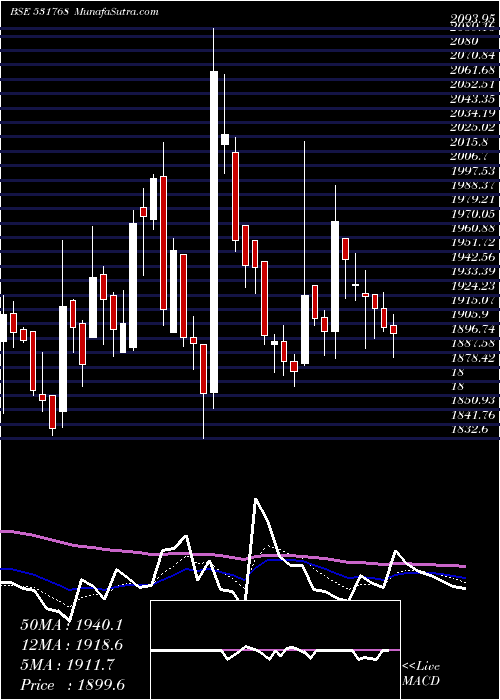
Task: Click the 'BSE 531768' ticker label
Action: [39, 12]
